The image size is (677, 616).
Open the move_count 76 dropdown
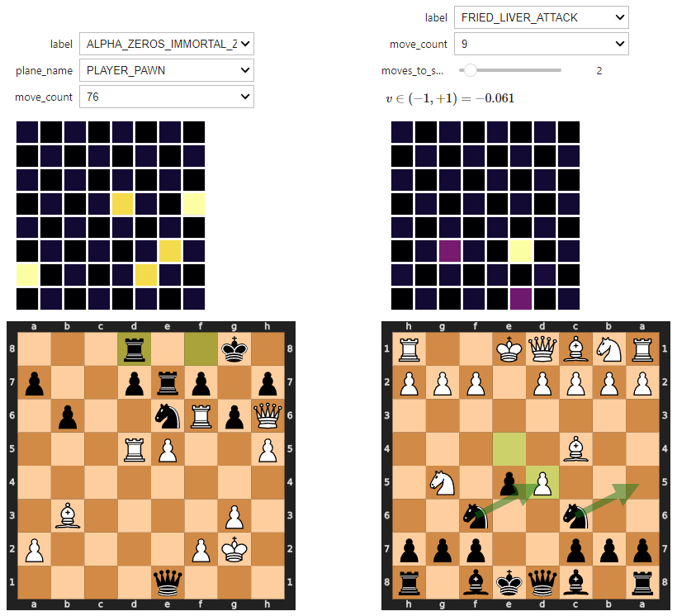(167, 97)
